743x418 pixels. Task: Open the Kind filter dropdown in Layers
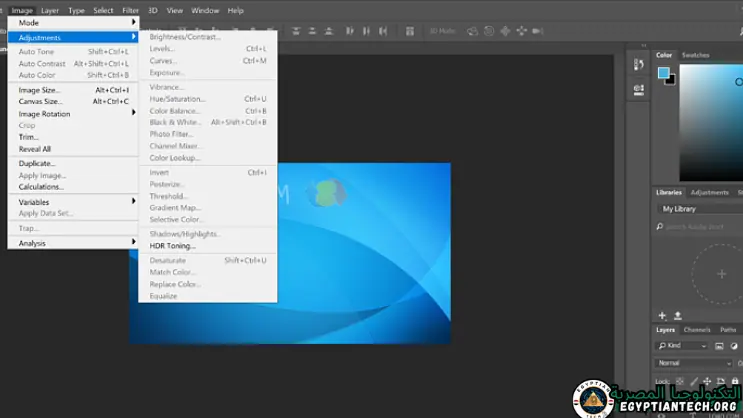point(682,346)
